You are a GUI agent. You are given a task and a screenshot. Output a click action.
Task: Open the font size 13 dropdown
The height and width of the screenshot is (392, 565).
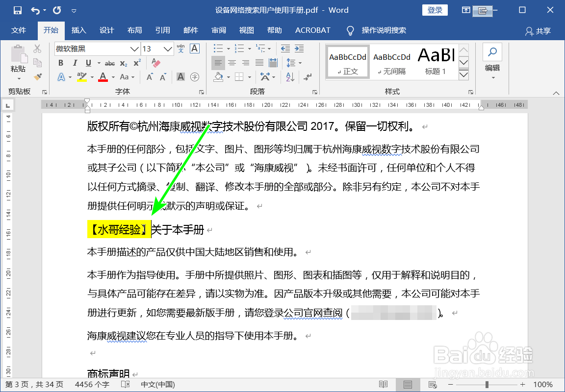(x=168, y=49)
